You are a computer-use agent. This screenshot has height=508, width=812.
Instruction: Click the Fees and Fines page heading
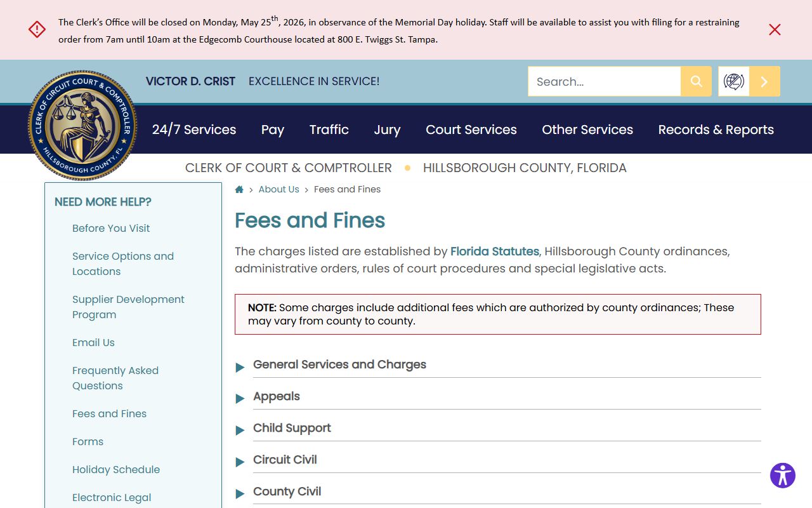(x=310, y=220)
